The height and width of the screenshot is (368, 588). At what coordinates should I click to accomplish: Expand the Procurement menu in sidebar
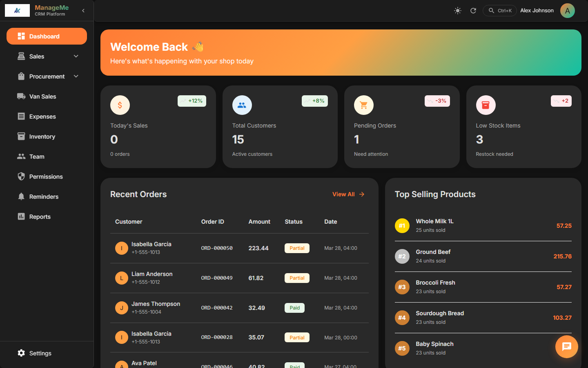coord(76,76)
